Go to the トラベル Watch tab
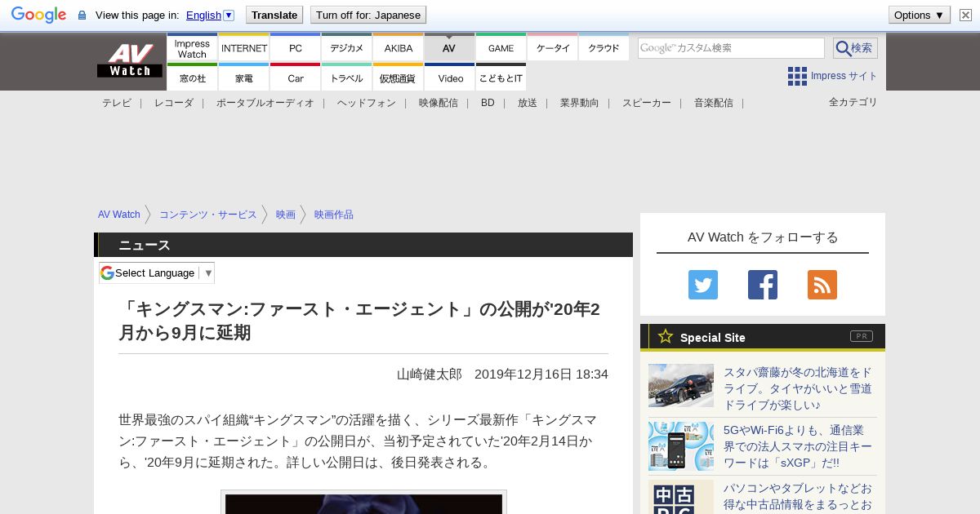980x514 pixels. pos(346,78)
